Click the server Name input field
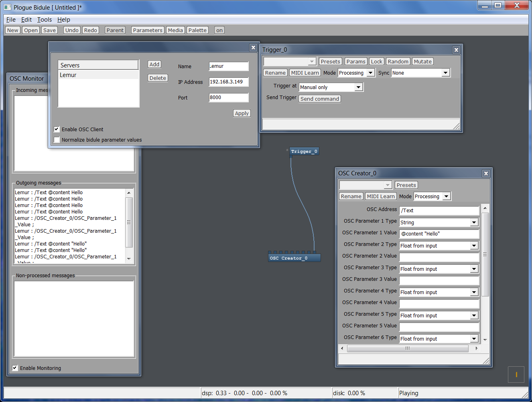The image size is (532, 402). coord(229,66)
